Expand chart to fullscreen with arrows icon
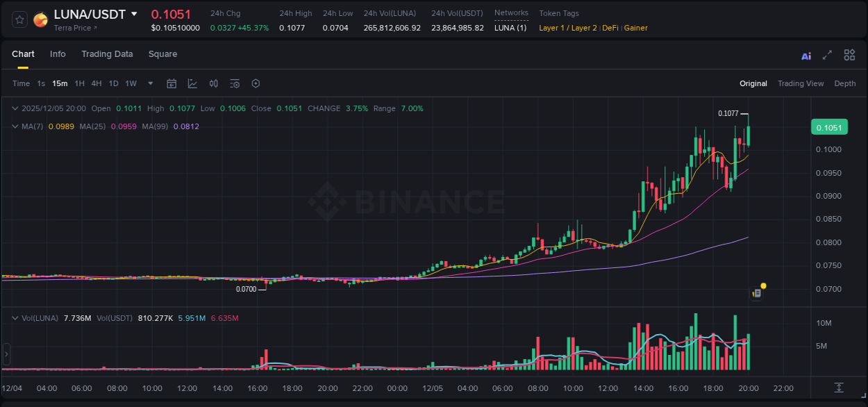The width and height of the screenshot is (868, 407). point(827,54)
